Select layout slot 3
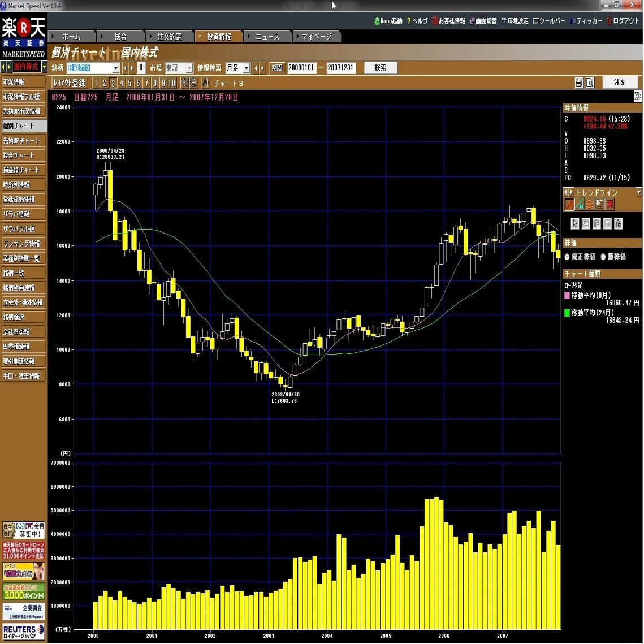The width and height of the screenshot is (644, 644). click(x=113, y=83)
